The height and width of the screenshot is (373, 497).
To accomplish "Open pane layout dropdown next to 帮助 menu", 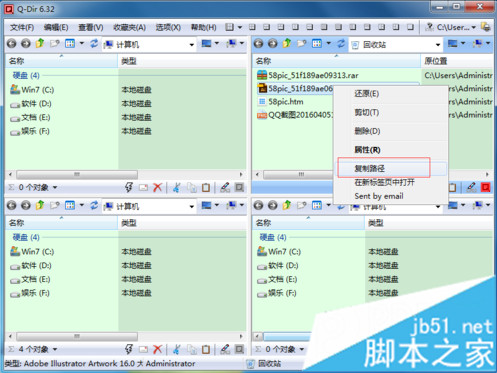I will click(x=240, y=27).
